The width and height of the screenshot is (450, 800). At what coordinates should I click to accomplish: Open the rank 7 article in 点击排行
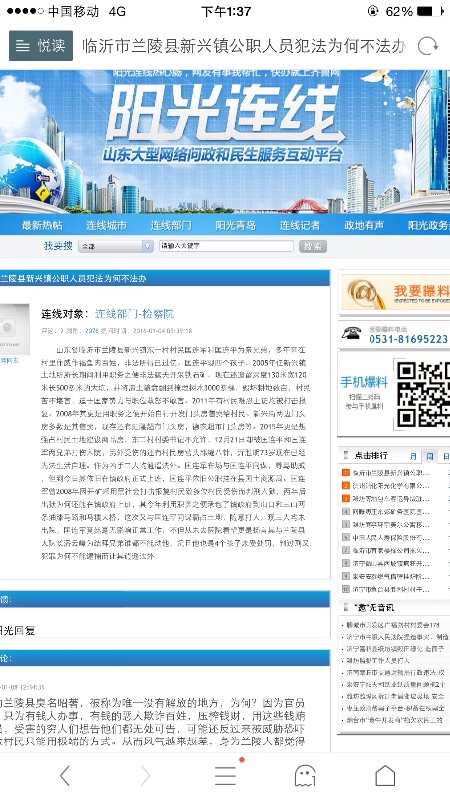point(391,550)
